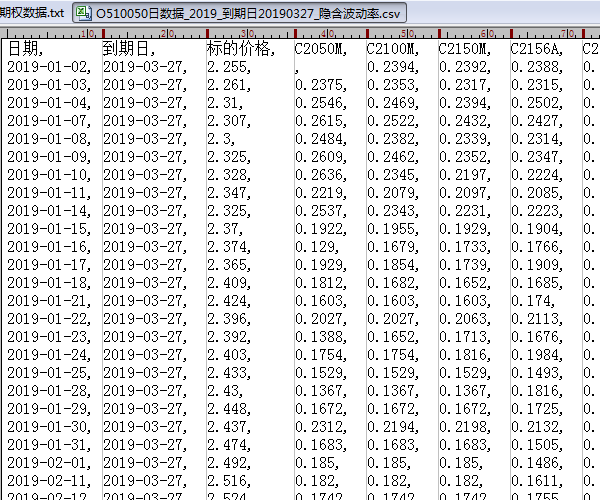The height and width of the screenshot is (500, 600).
Task: Click the C2050M column header
Action: pyautogui.click(x=321, y=49)
